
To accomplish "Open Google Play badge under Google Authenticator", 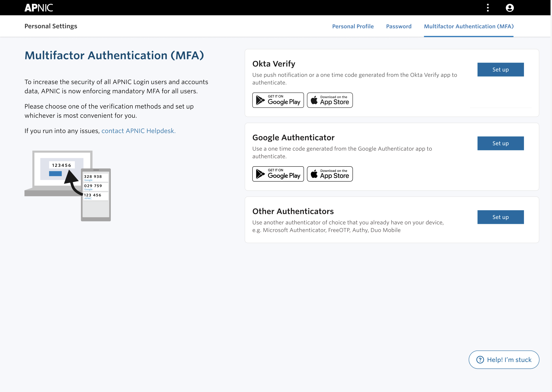I will pyautogui.click(x=278, y=174).
